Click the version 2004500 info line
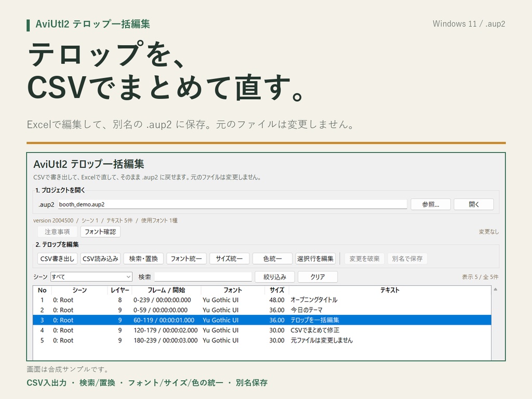This screenshot has height=399, width=532. 105,220
